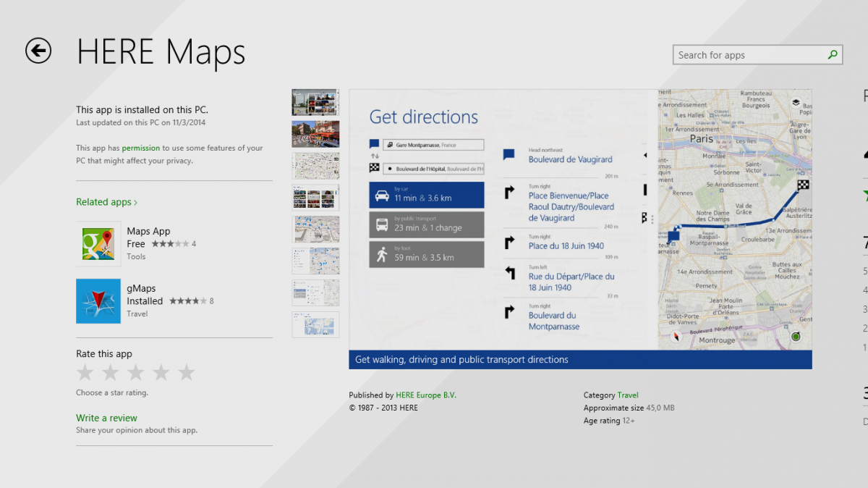The image size is (868, 488).
Task: Rate this app four stars
Action: pyautogui.click(x=161, y=373)
